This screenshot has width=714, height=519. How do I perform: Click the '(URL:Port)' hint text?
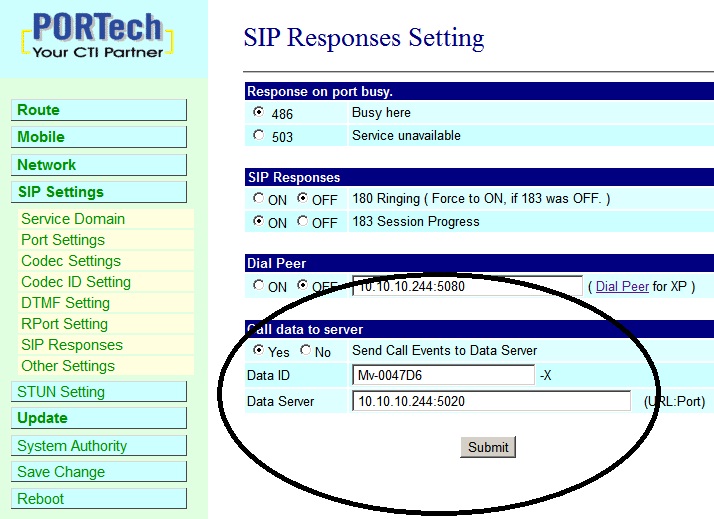coord(674,402)
